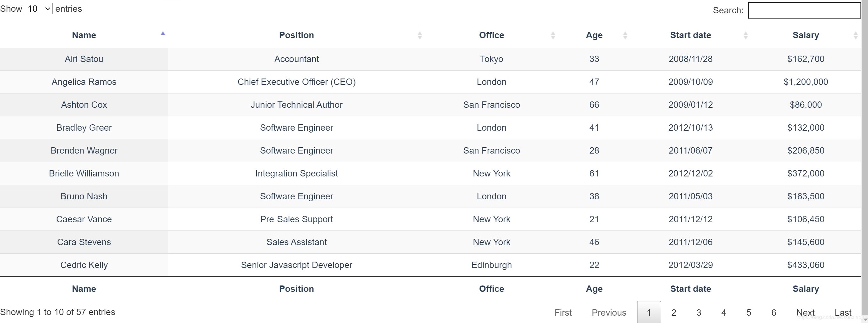Viewport: 868px width, 323px height.
Task: Click the Office column sort arrows icon
Action: (553, 35)
